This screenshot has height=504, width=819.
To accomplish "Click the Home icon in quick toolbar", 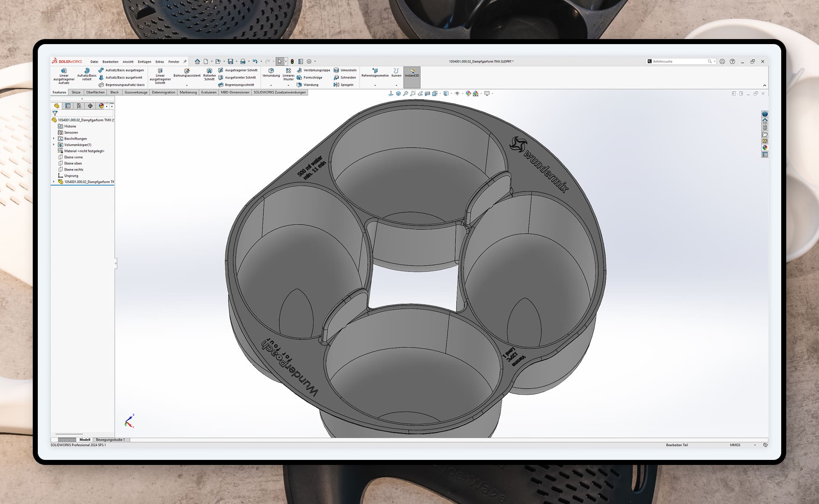I will click(197, 61).
